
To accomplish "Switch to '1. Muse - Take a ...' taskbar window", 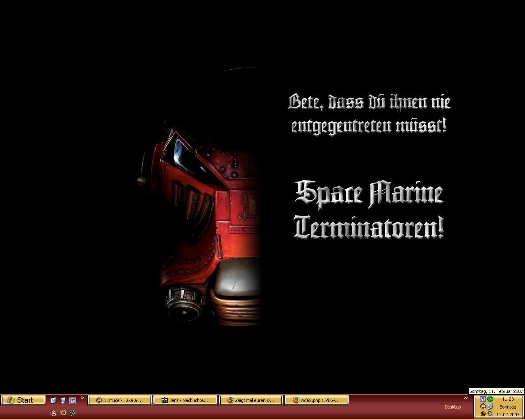I will 120,400.
